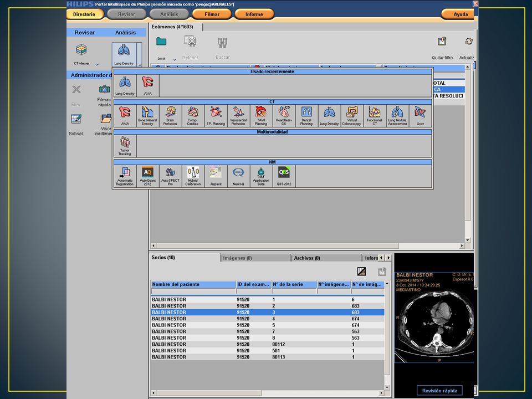Open HeartBeat-CS application

284,115
